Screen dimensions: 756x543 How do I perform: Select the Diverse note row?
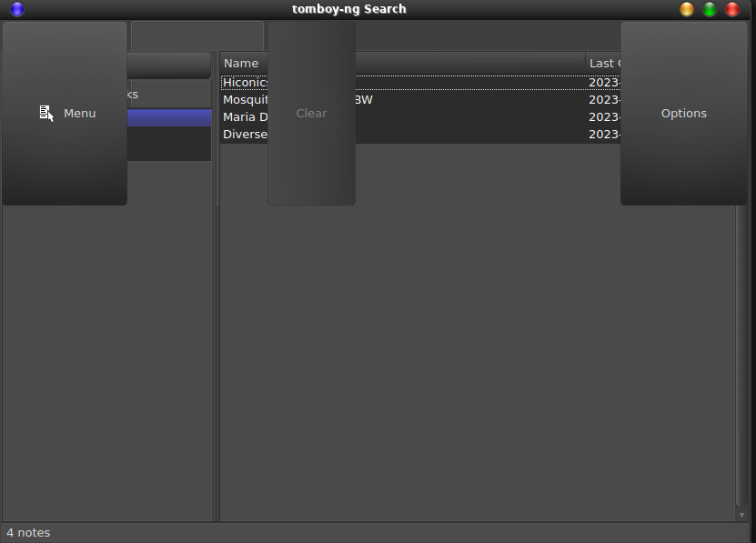click(420, 134)
